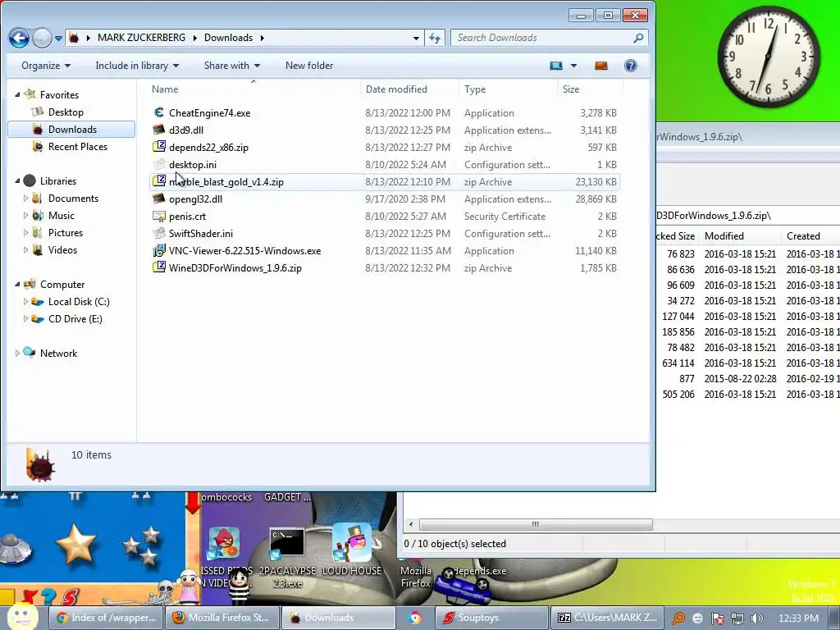
Task: Click the Explorer forward arrow button
Action: [42, 38]
